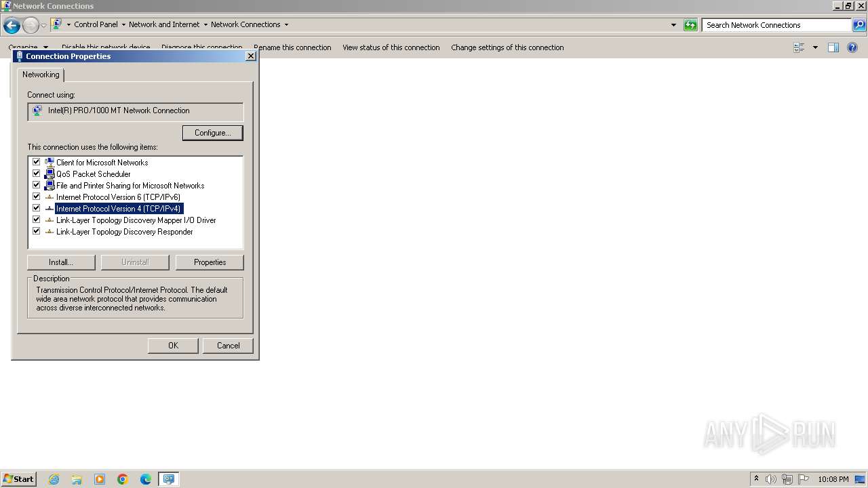Image resolution: width=868 pixels, height=488 pixels.
Task: Refresh the Network Connections view
Action: pos(690,25)
